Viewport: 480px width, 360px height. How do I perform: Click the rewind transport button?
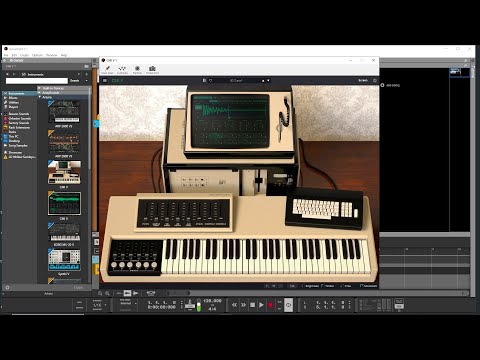[x=234, y=305]
